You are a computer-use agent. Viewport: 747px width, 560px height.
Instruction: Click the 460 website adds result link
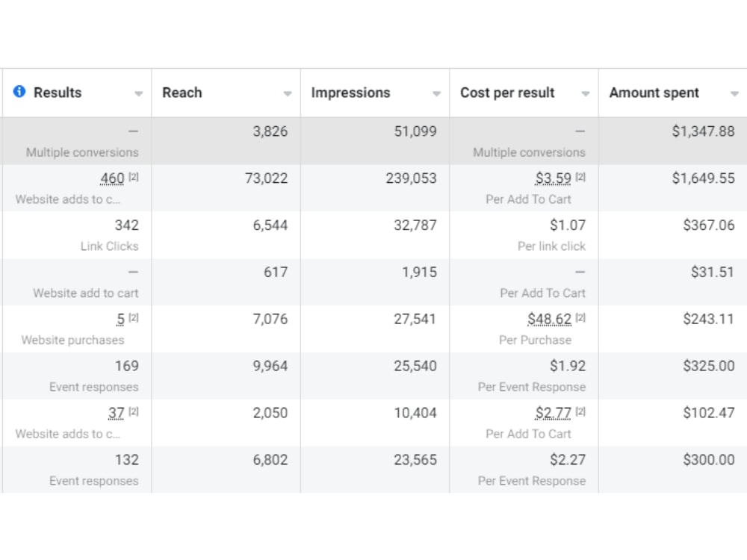tap(113, 178)
